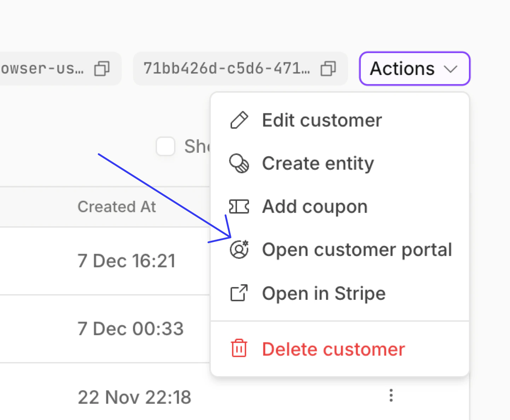
Task: Copy the browser-user ID via its copy icon
Action: (102, 69)
